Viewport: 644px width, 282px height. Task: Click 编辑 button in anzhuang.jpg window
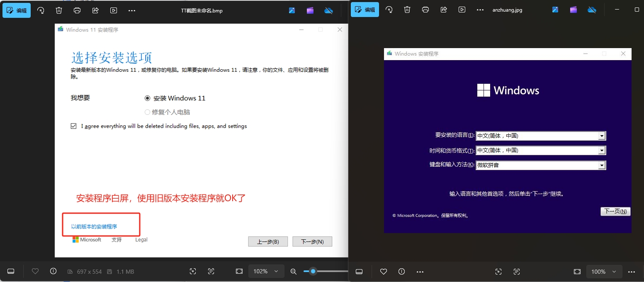tap(365, 10)
